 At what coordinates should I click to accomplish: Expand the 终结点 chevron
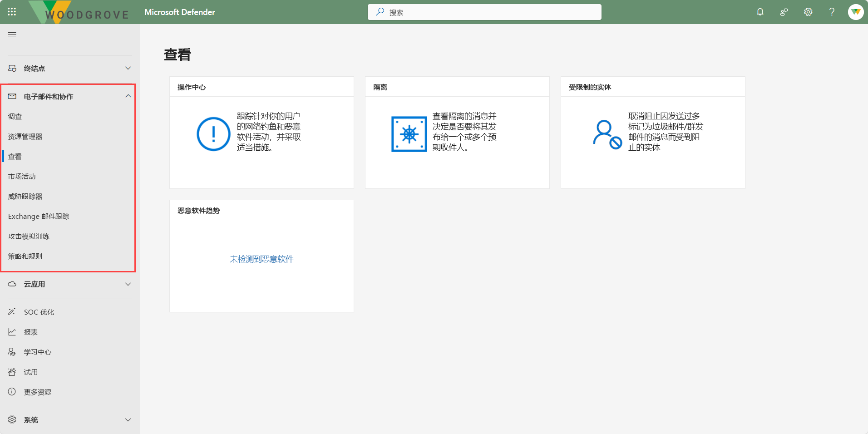click(128, 68)
